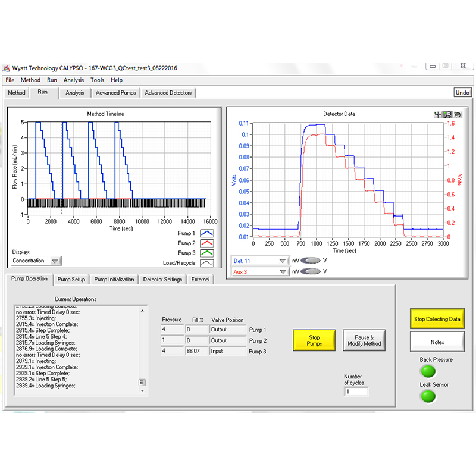Select the crosshair cursor tool on Detector Data graph

(438, 114)
